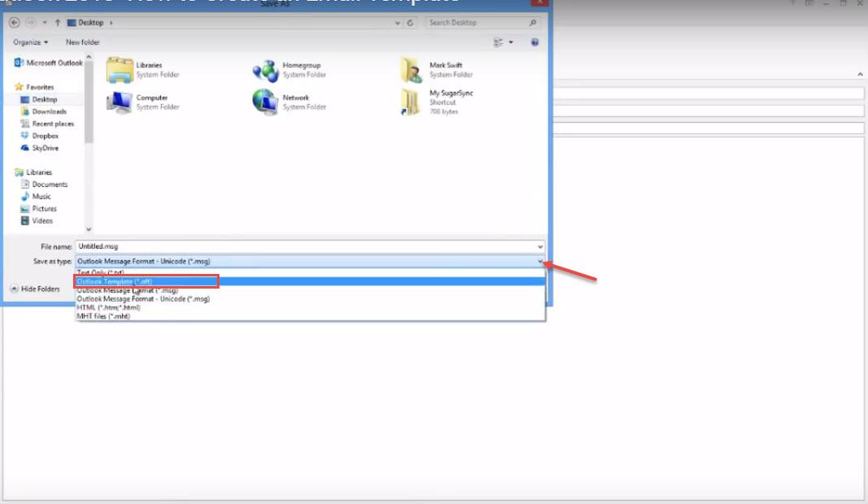
Task: Open the My SugarSync shortcut
Action: coord(411,102)
